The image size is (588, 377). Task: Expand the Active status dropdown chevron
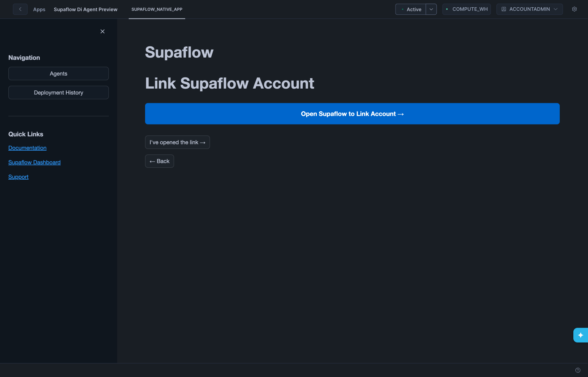click(x=431, y=9)
